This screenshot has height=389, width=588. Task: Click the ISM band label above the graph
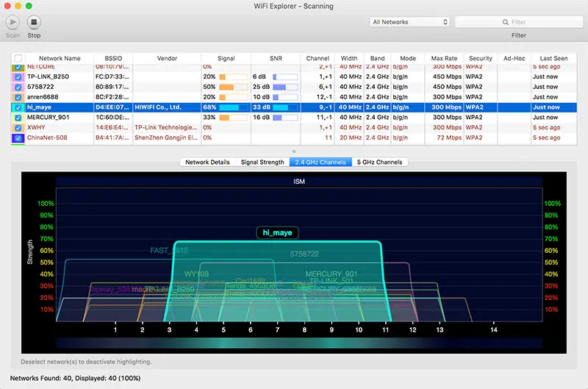(299, 182)
